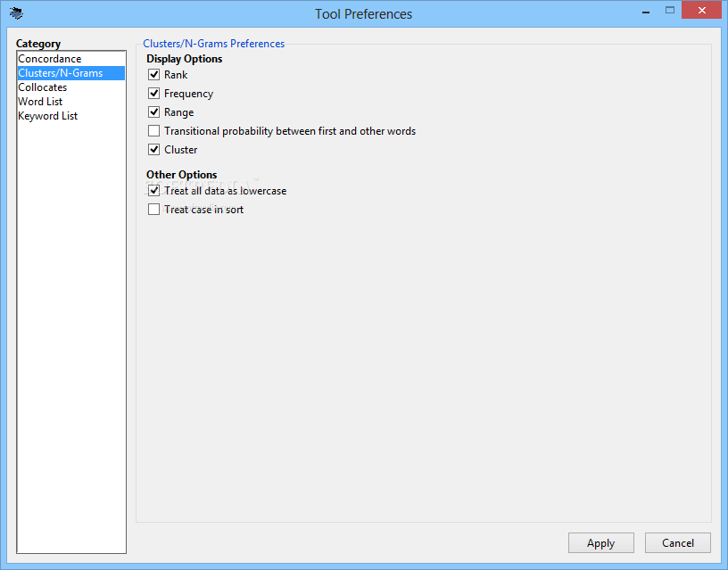Click the Cancel button

pyautogui.click(x=677, y=543)
